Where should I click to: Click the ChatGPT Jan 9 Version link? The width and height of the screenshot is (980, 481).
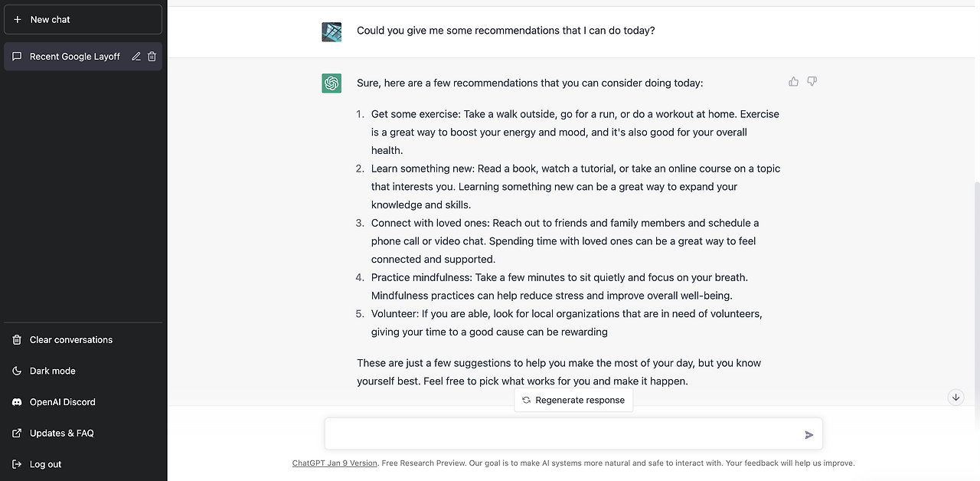(335, 463)
